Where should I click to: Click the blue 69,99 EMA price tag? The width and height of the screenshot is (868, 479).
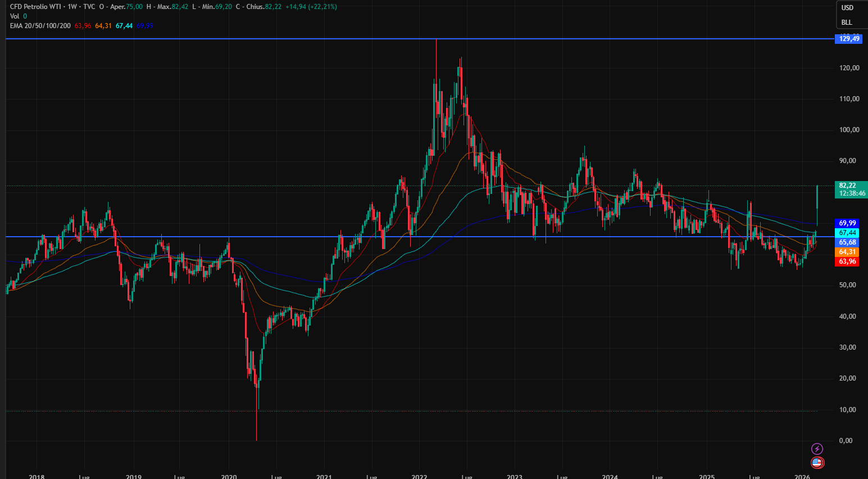click(847, 223)
